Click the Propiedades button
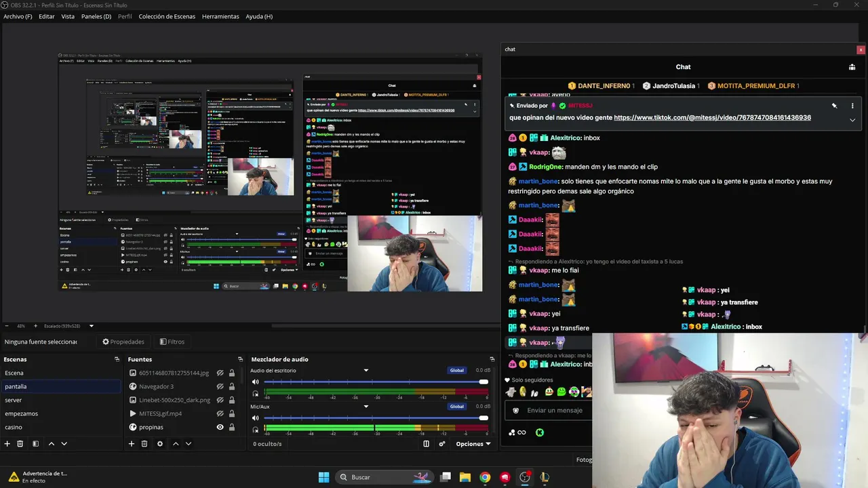 123,342
